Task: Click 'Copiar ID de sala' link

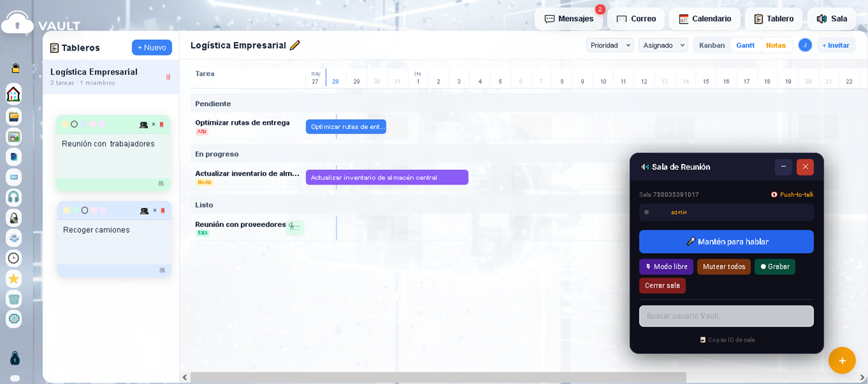Action: tap(727, 340)
